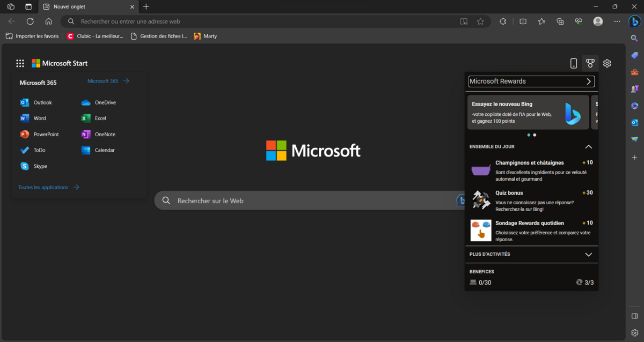Viewport: 644px width, 342px height.
Task: Open sidebar Outlook icon
Action: pos(635,123)
